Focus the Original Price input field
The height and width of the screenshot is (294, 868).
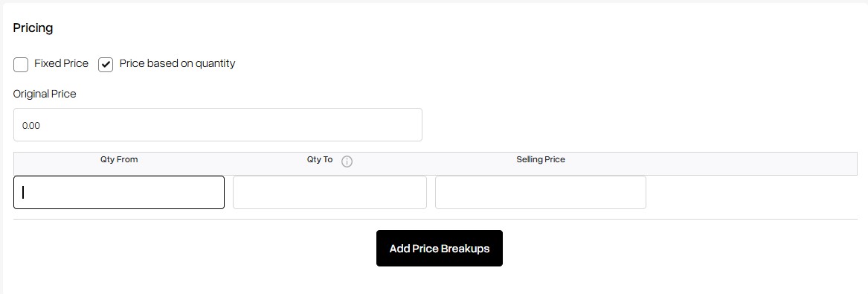(x=217, y=124)
